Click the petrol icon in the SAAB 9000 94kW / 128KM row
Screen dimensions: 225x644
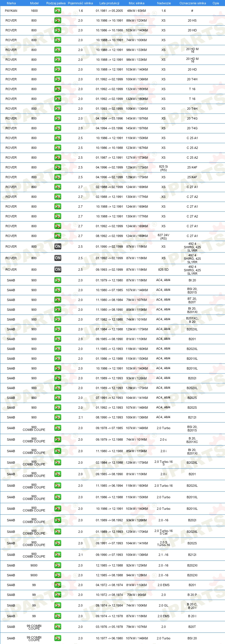58,575
